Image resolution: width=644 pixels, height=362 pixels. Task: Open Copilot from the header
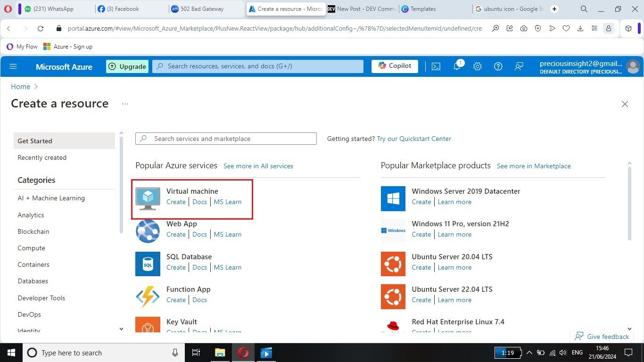(x=395, y=66)
